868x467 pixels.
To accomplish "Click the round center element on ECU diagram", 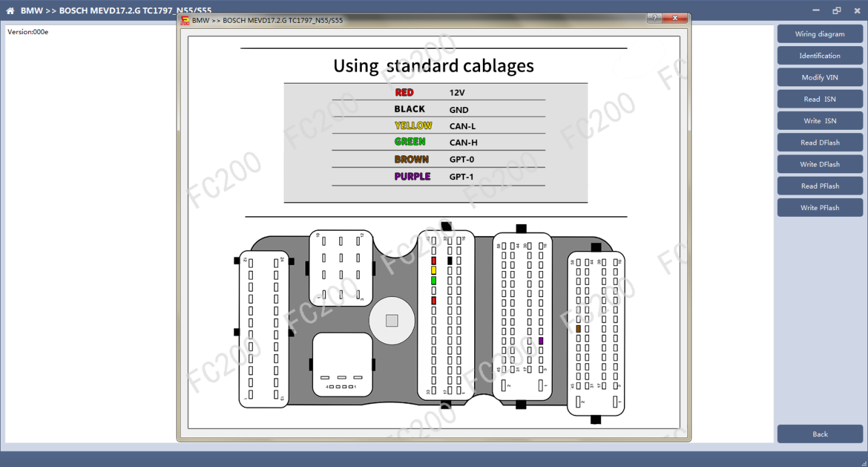I will tap(392, 320).
